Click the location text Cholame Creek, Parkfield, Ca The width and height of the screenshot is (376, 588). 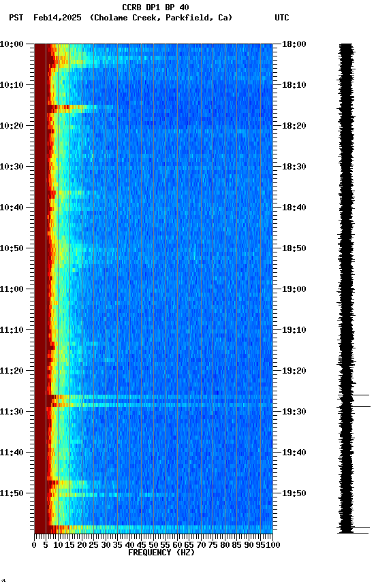pyautogui.click(x=161, y=18)
